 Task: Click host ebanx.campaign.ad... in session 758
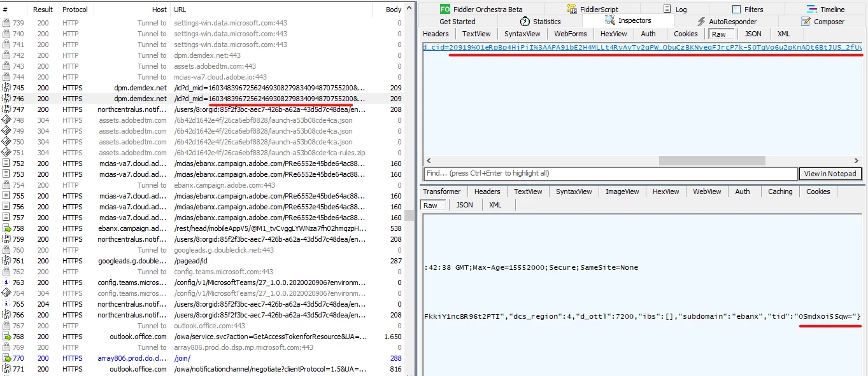[132, 228]
